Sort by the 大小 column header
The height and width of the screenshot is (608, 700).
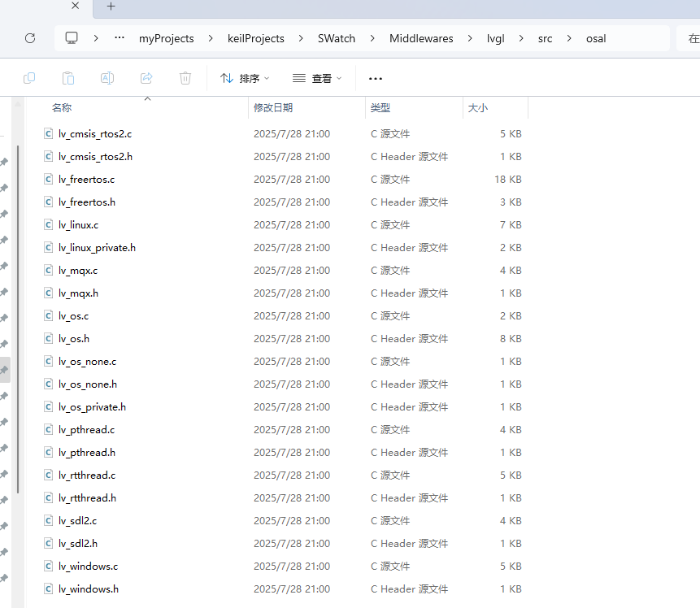click(x=477, y=107)
